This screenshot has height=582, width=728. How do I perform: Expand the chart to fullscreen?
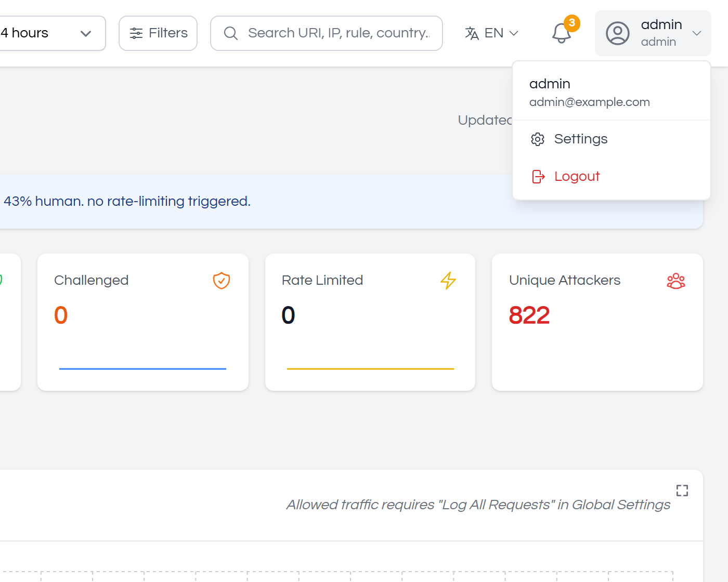(x=682, y=491)
